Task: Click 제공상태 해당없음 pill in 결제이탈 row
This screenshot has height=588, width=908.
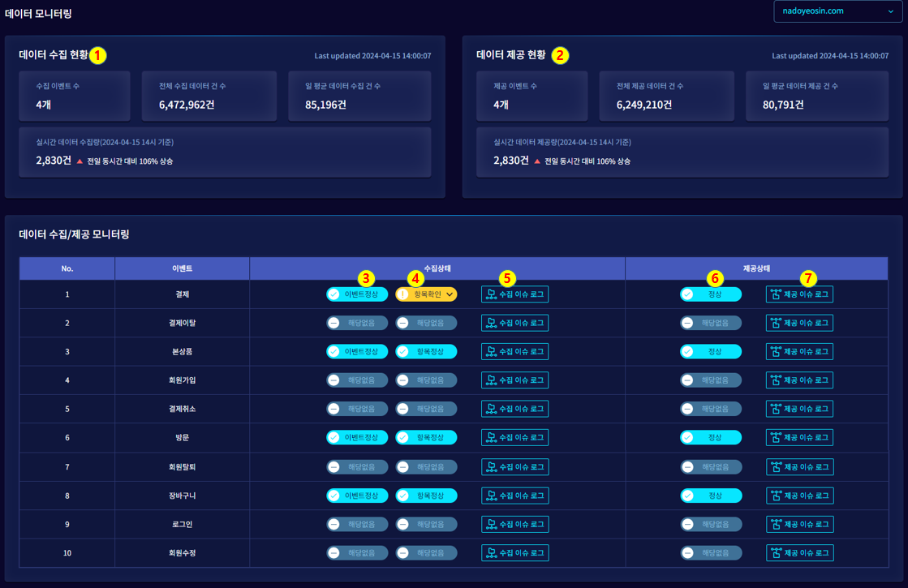Action: pos(711,323)
